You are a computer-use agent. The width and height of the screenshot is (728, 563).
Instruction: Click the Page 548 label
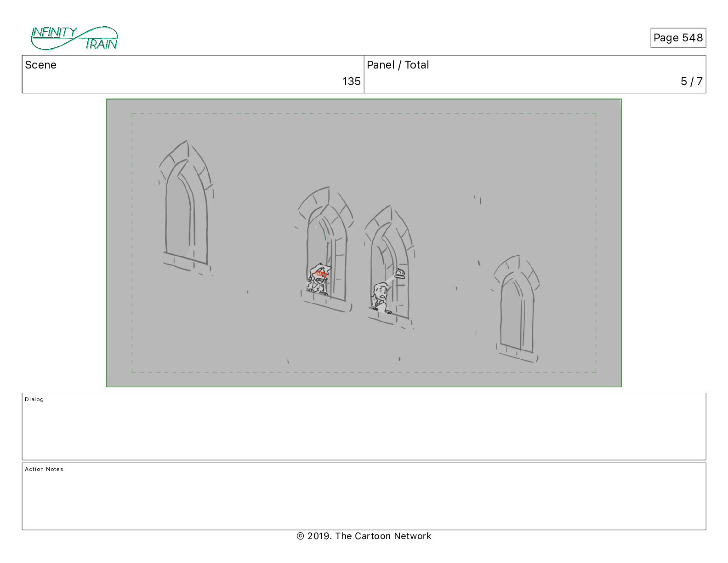pyautogui.click(x=678, y=38)
